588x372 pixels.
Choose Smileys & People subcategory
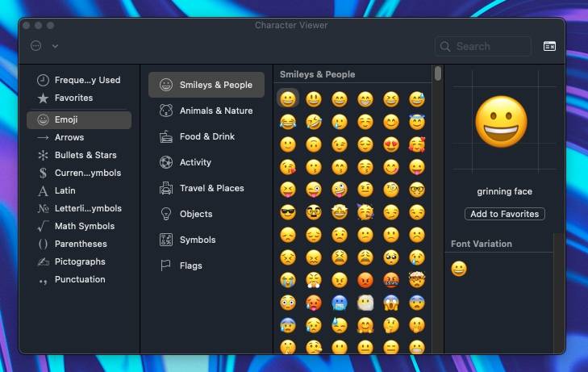(206, 85)
